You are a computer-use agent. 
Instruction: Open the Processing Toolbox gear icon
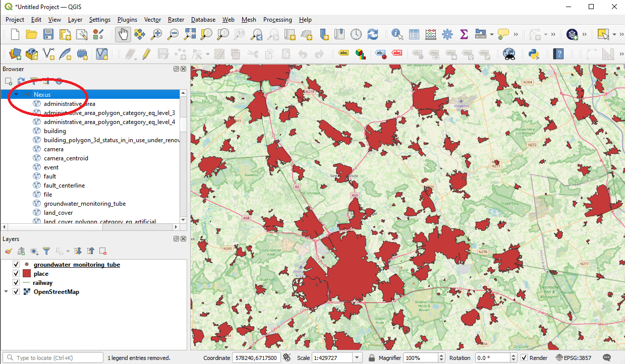pyautogui.click(x=447, y=34)
